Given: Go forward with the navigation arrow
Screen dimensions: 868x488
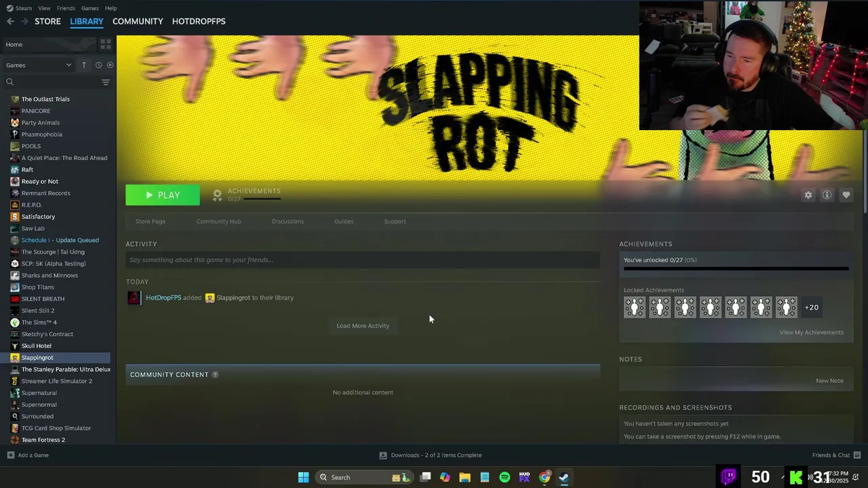Looking at the screenshot, I should [x=26, y=21].
